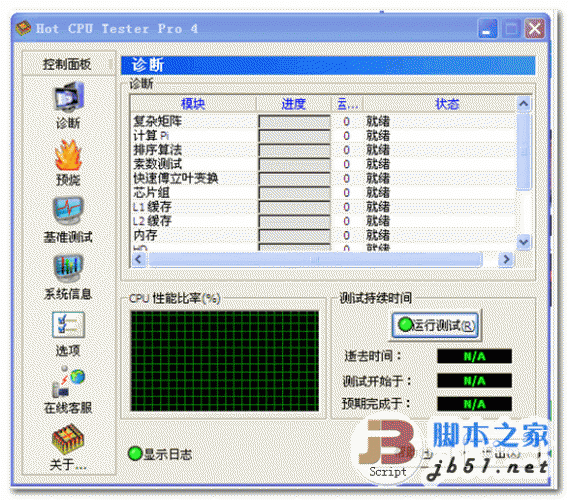Image resolution: width=568 pixels, height=500 pixels.
Task: Sort by the 模块 column header
Action: 193,104
